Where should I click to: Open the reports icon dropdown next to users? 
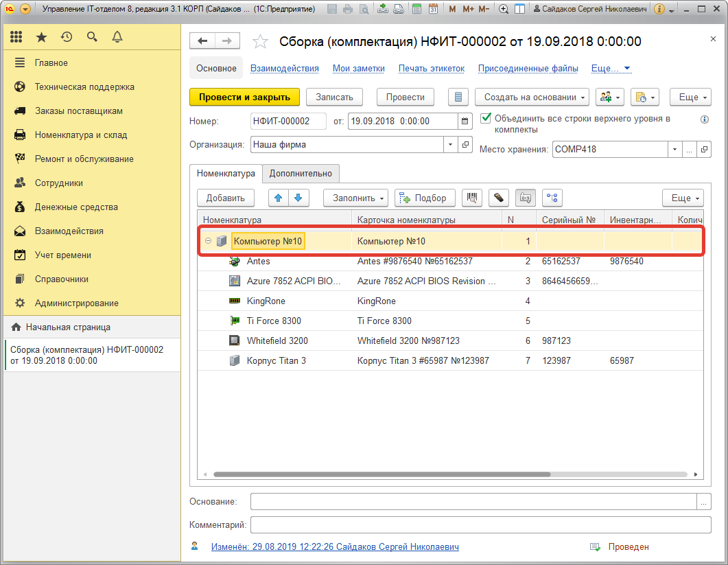click(645, 97)
